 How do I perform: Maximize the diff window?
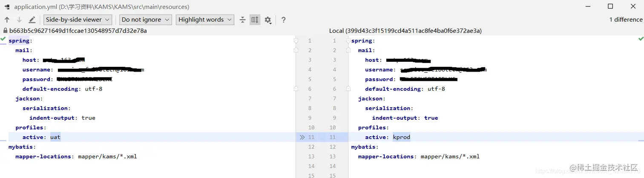[610, 6]
